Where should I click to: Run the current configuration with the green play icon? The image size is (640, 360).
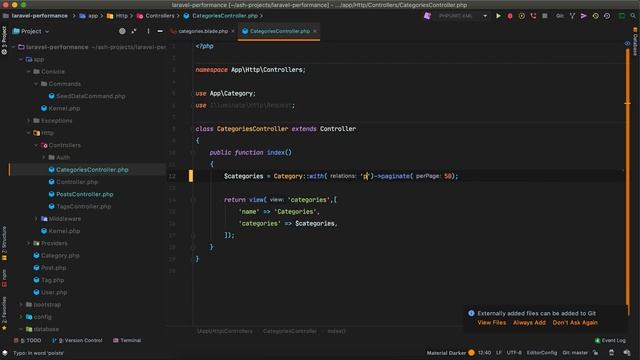click(498, 16)
